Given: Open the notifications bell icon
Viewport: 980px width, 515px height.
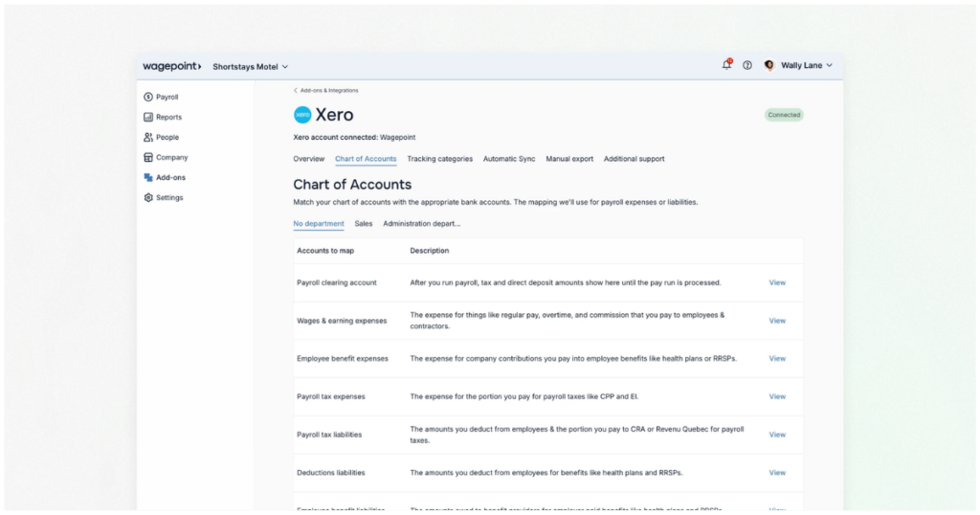Looking at the screenshot, I should click(x=726, y=65).
